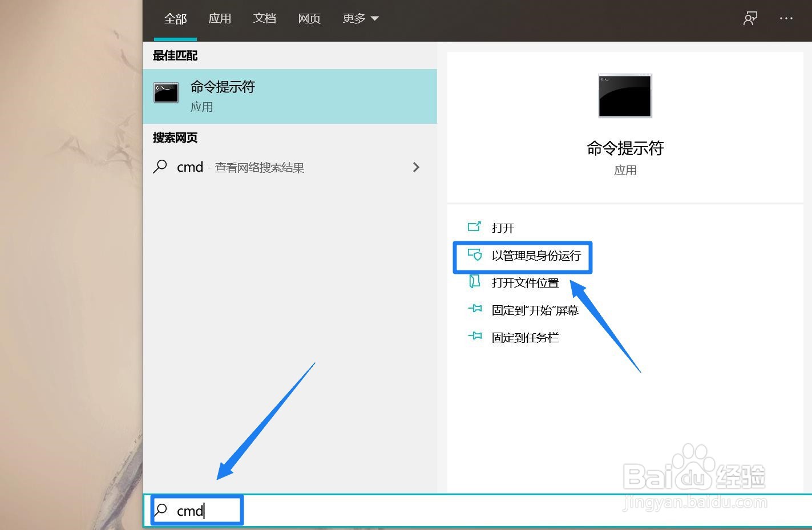Switch to the 应用 tab
Image resolution: width=812 pixels, height=530 pixels.
tap(220, 19)
